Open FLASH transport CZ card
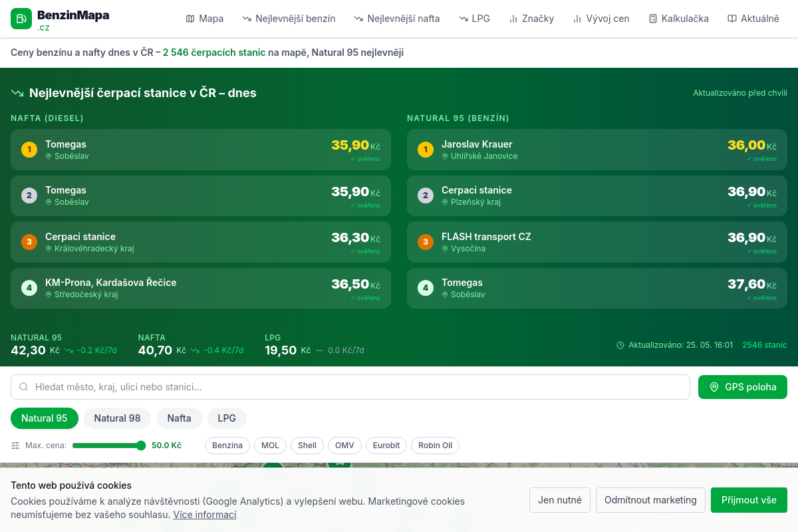Screen dimensions: 798x532 click(x=597, y=242)
